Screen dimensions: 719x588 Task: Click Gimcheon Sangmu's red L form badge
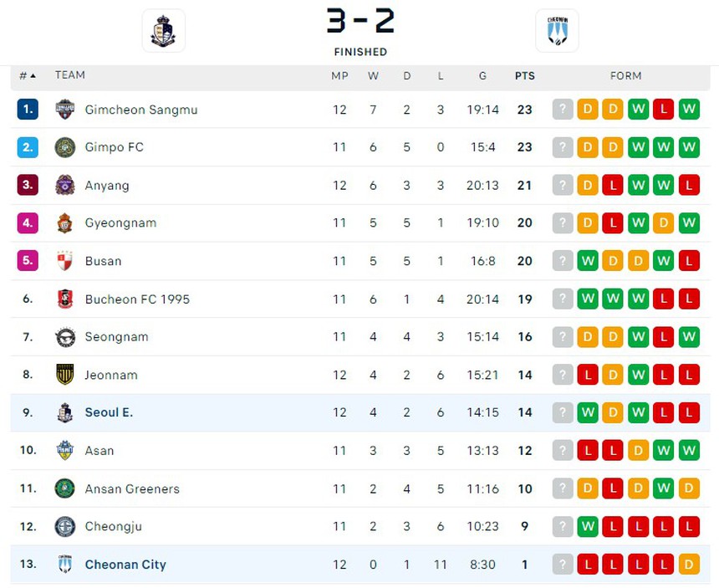point(663,110)
